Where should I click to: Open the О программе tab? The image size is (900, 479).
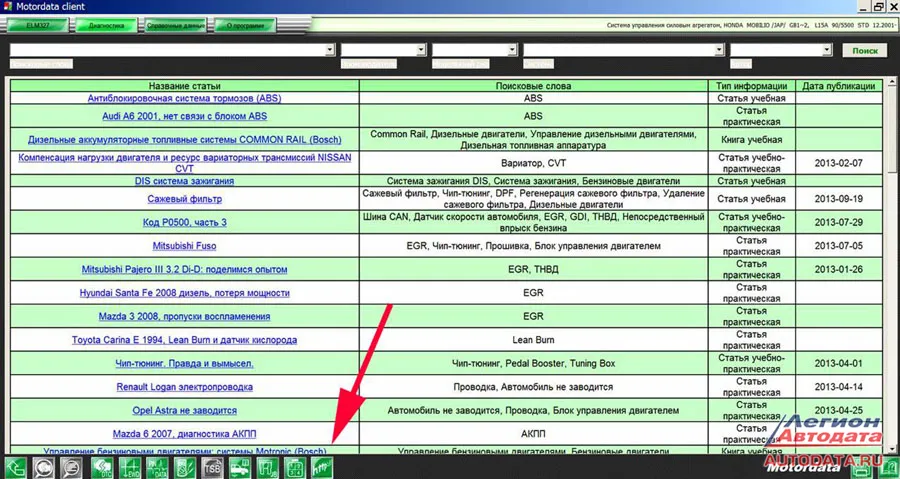(245, 26)
